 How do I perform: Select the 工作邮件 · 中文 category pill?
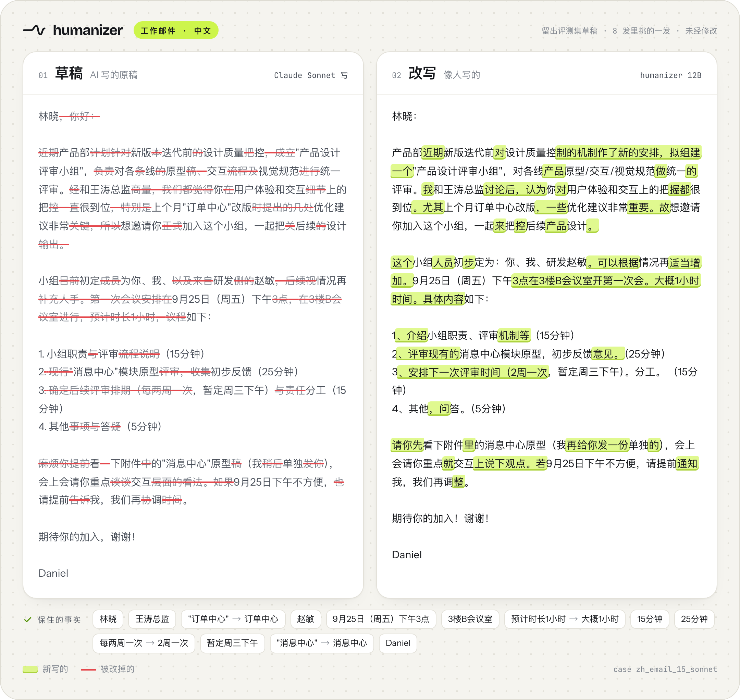click(176, 30)
